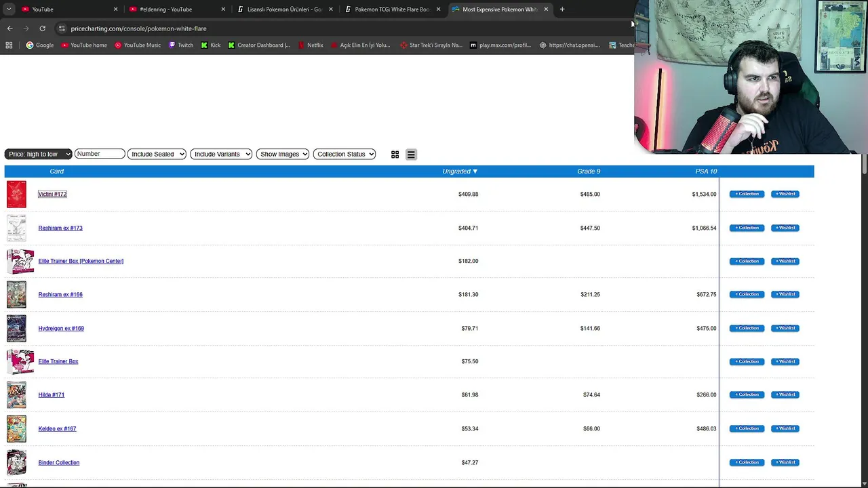This screenshot has width=868, height=488.
Task: Add Binder Collection to Collection
Action: (x=747, y=462)
